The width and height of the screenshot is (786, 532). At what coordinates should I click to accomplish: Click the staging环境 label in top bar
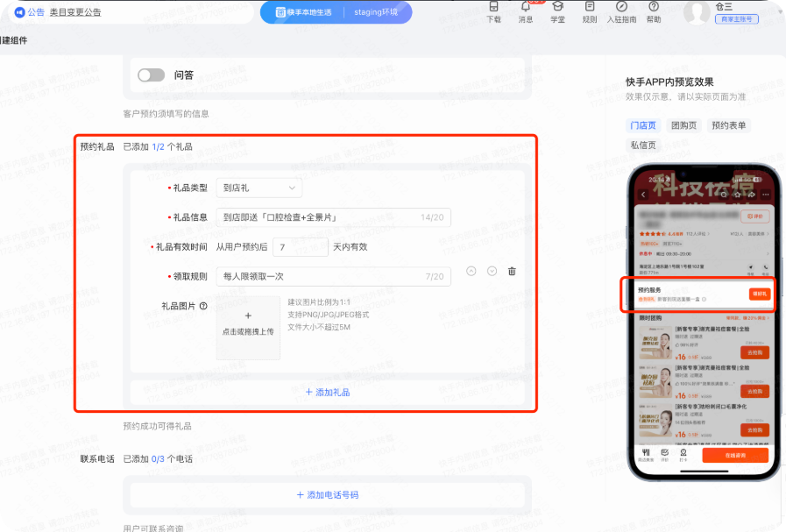[x=375, y=12]
